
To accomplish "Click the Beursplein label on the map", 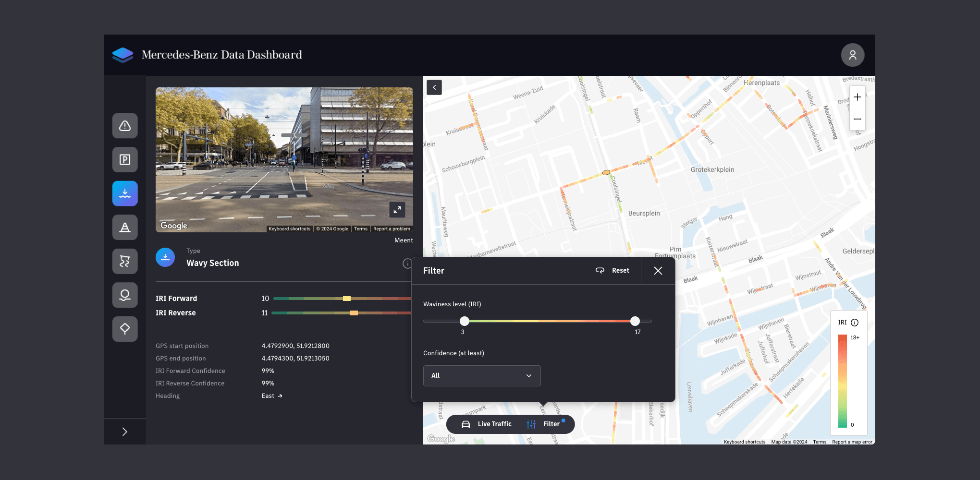I will pyautogui.click(x=644, y=214).
